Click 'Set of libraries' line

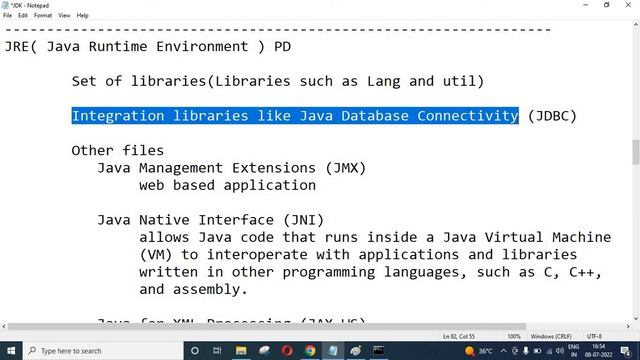coord(278,81)
